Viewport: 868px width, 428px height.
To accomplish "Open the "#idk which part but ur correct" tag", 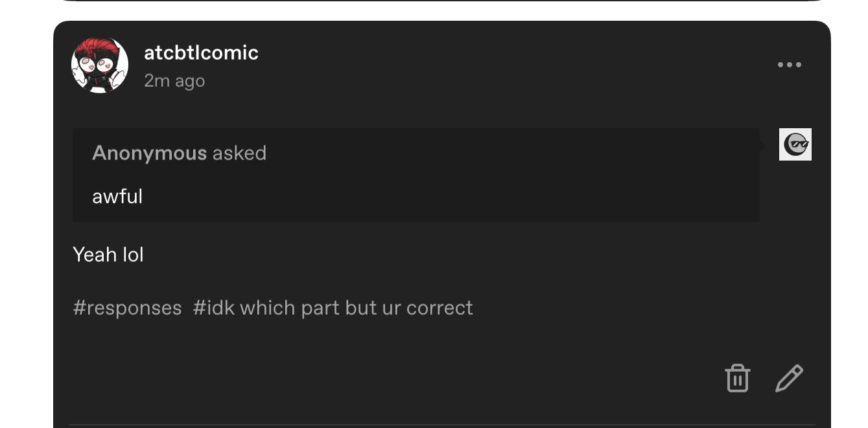I will [333, 308].
